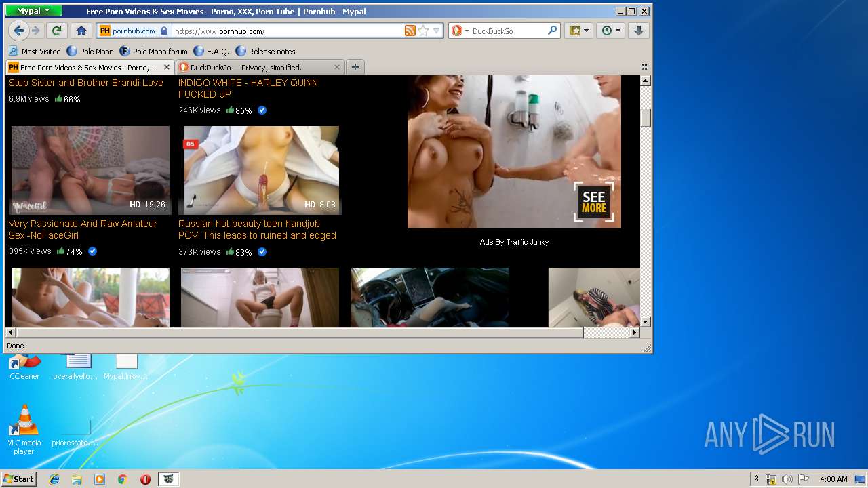Select the Mypal taskbar button
Screen dimensions: 868x488
[x=169, y=479]
